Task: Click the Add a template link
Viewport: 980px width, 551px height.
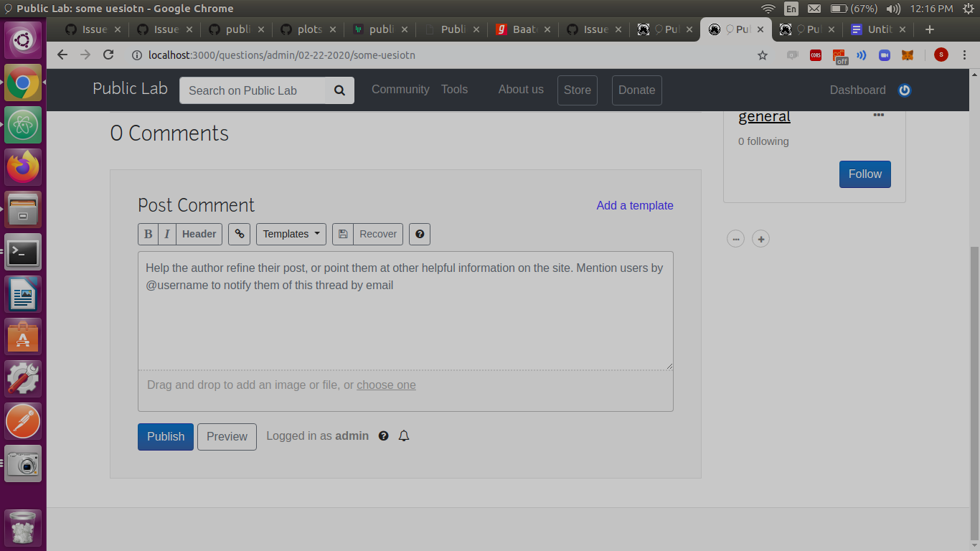Action: 635,205
